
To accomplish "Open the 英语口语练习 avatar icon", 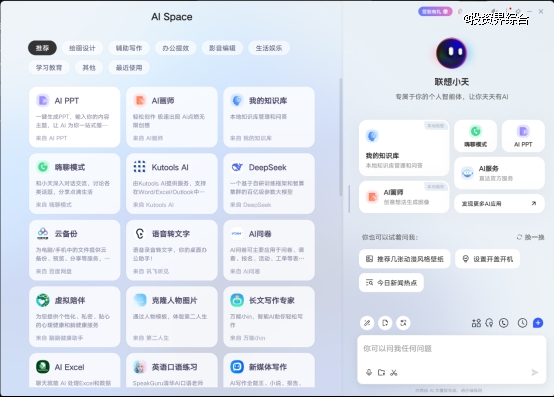I will coord(140,367).
